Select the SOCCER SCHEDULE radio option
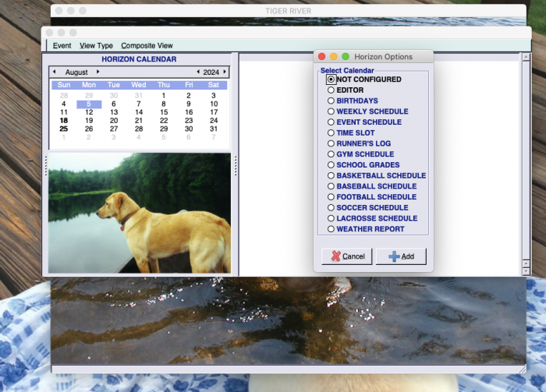 point(331,208)
